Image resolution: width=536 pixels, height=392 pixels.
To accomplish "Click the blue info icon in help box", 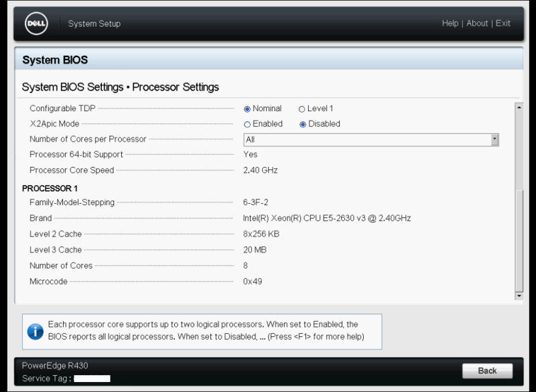I will coord(36,332).
